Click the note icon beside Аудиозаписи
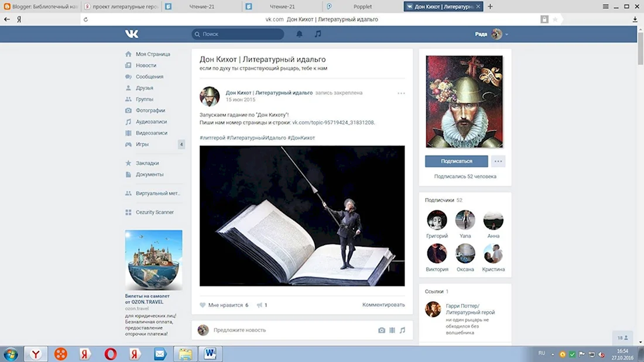Image resolution: width=644 pixels, height=362 pixels. pyautogui.click(x=129, y=122)
